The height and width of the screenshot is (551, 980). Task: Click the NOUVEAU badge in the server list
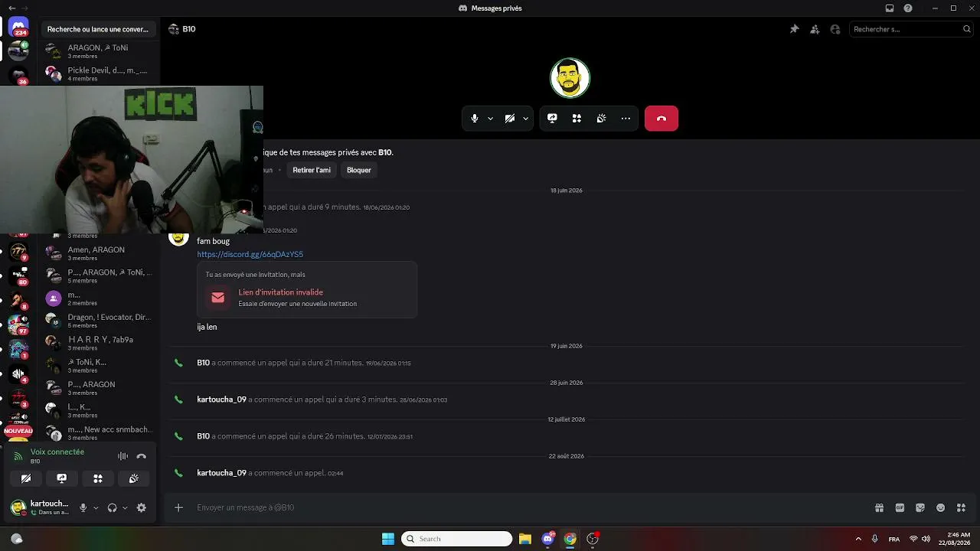click(18, 431)
